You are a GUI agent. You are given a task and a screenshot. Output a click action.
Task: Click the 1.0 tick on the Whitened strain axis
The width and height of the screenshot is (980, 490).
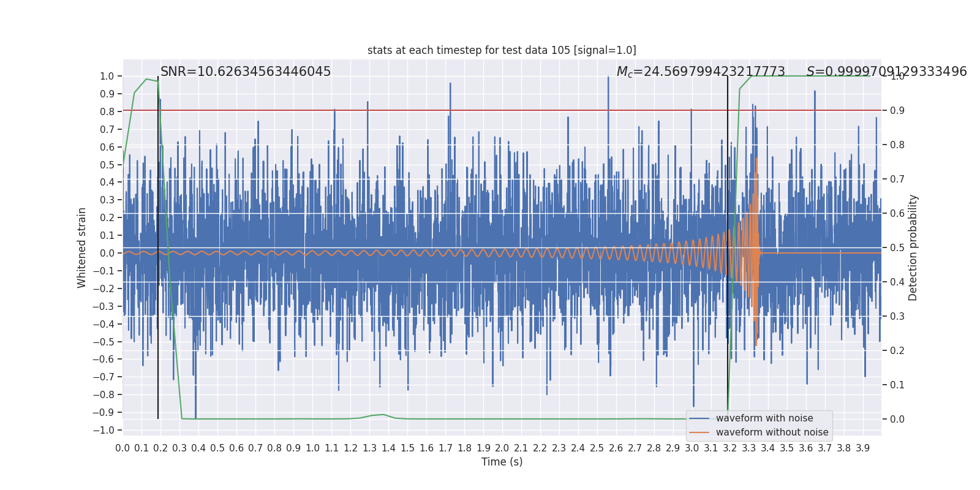[107, 77]
